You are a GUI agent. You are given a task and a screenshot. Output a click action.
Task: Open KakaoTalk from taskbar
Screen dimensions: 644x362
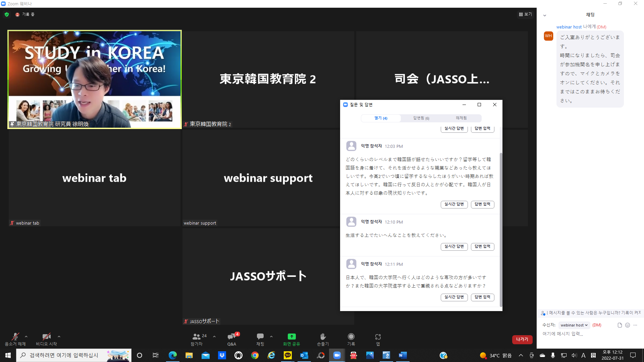[x=288, y=355]
